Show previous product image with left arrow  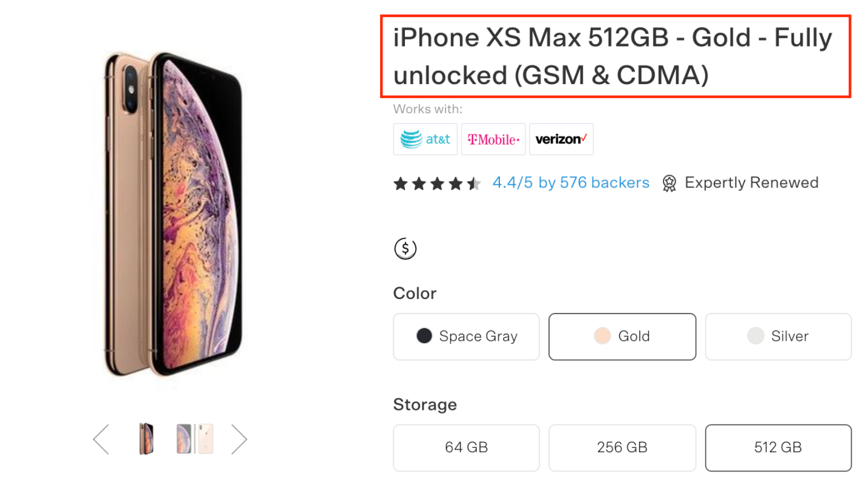coord(101,439)
